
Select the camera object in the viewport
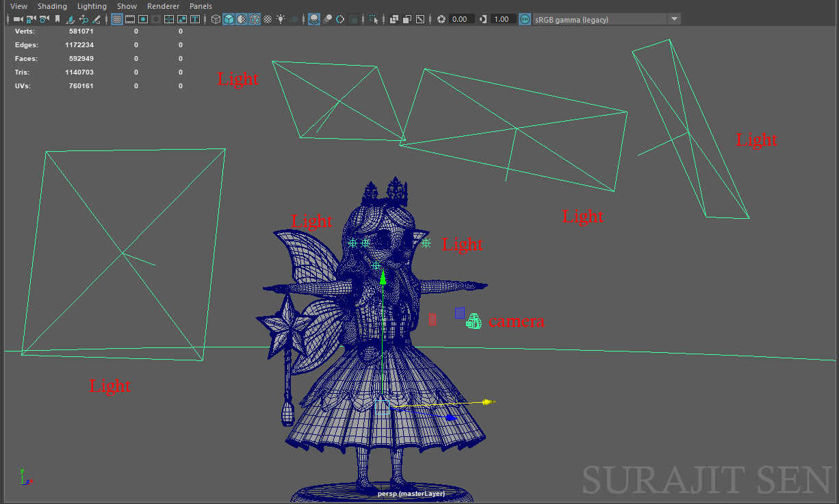474,321
